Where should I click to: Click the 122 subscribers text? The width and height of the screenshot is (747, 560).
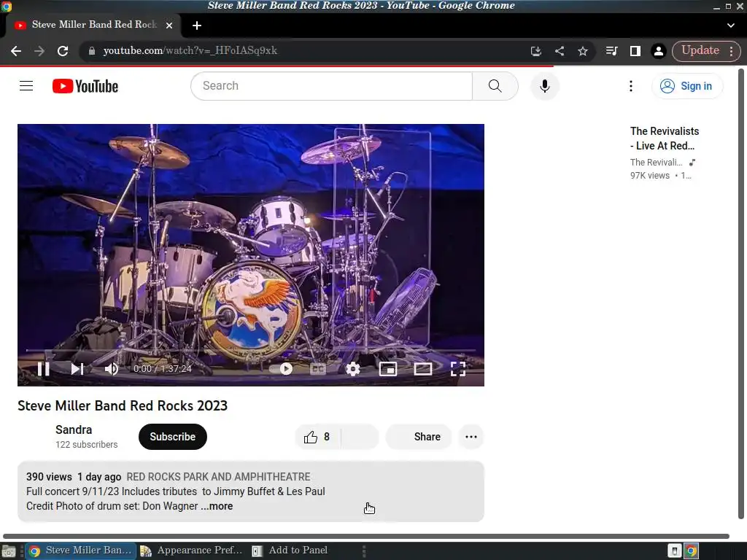pos(86,445)
